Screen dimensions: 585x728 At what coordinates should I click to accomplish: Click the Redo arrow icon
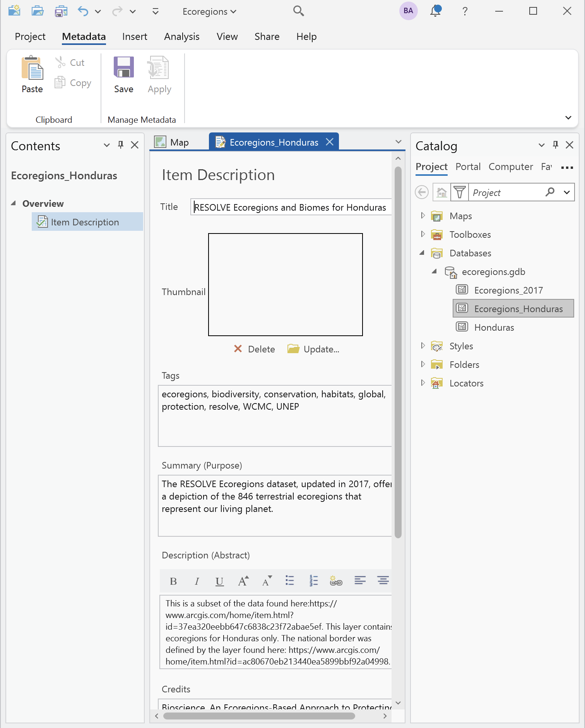pos(117,11)
